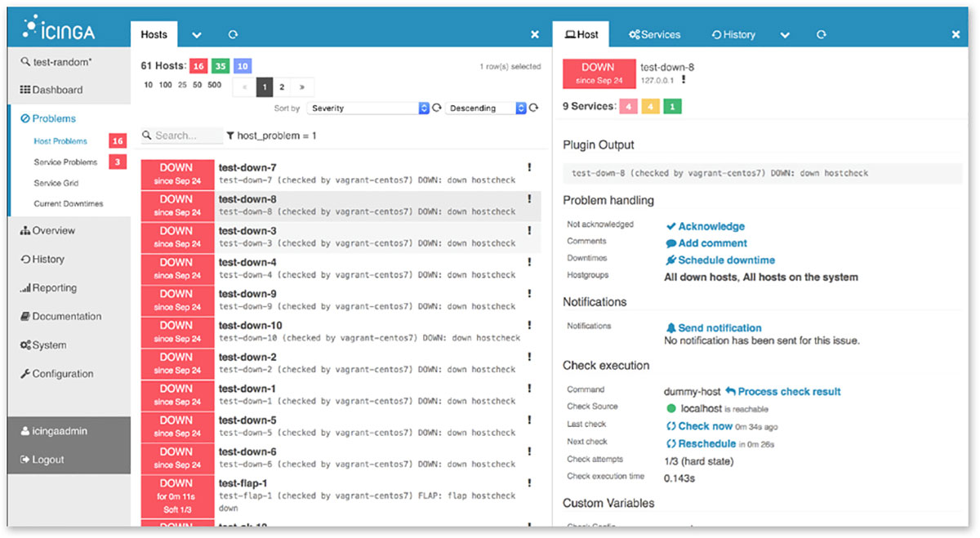Open Current Downtimes view
The image size is (980, 538).
[x=69, y=203]
